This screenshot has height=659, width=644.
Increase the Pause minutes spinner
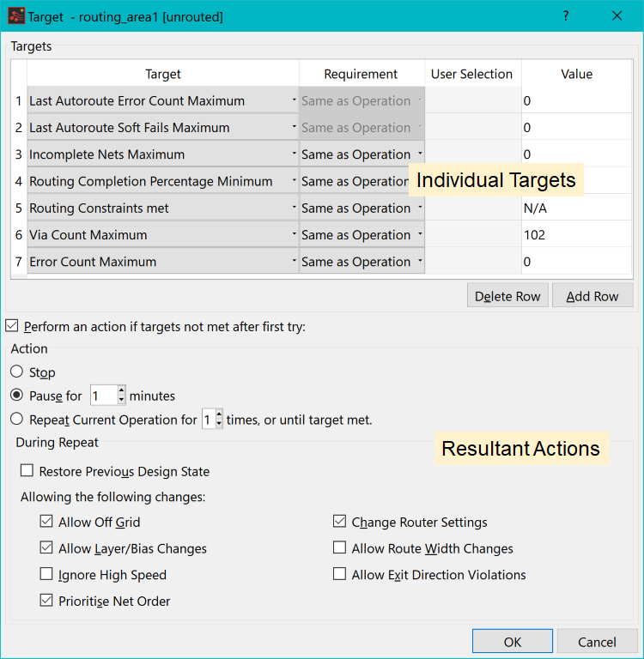(122, 390)
